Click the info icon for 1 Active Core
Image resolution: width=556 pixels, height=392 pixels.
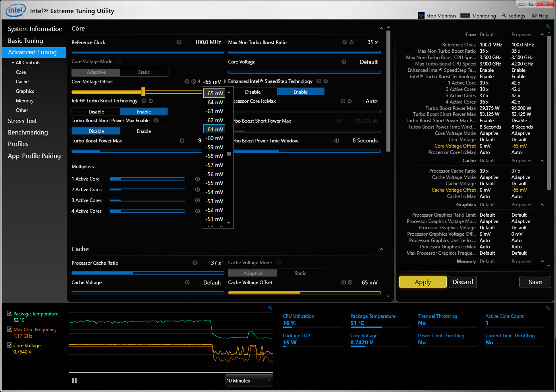pyautogui.click(x=197, y=179)
